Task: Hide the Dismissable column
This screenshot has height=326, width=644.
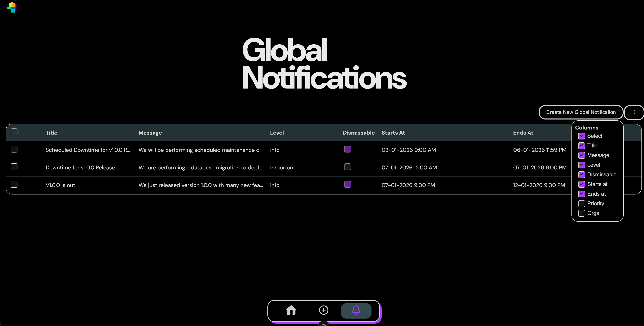Action: coord(581,175)
